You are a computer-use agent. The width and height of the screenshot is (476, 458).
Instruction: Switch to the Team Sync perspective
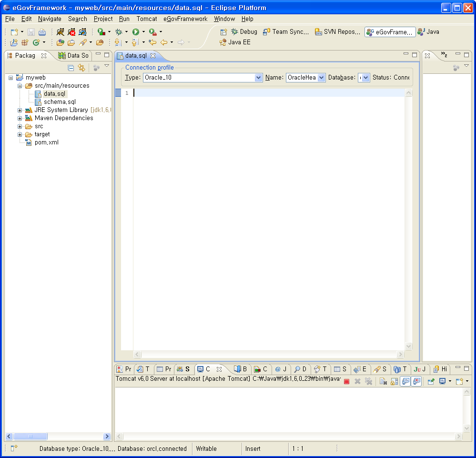click(286, 31)
